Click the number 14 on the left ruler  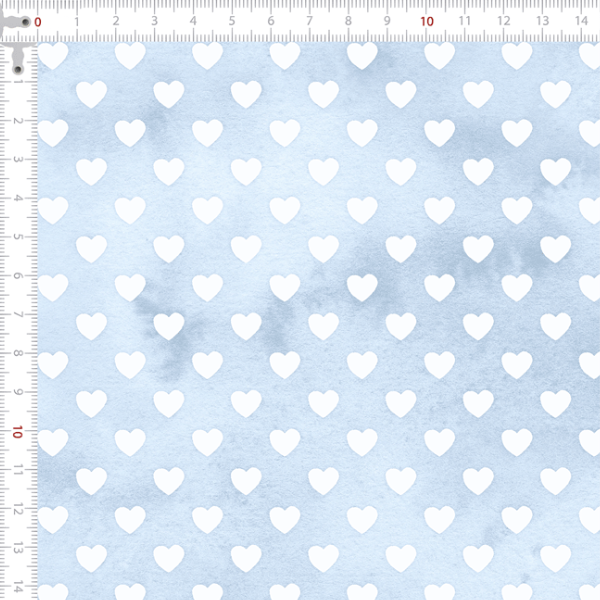coord(18,586)
